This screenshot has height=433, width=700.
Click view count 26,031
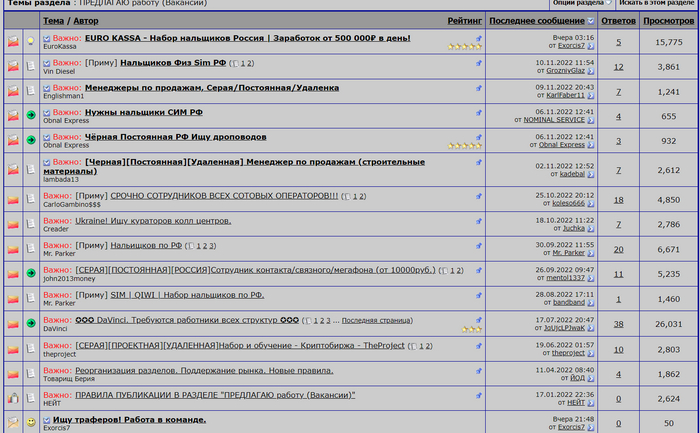click(x=668, y=324)
